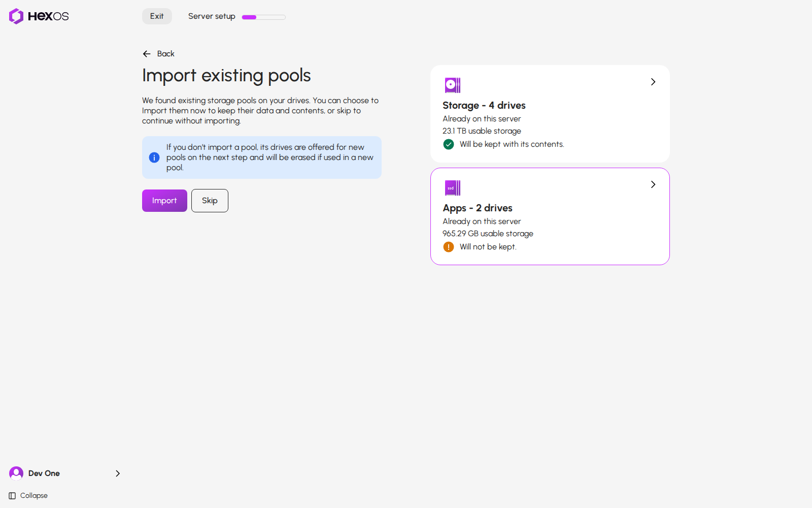Select the Apps - 2 drives card

click(x=550, y=216)
